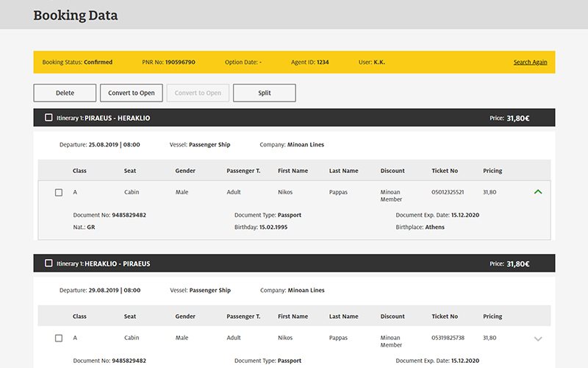588x368 pixels.
Task: Click First Name header in HERAKLIO - PIRAEUS table
Action: (x=293, y=316)
